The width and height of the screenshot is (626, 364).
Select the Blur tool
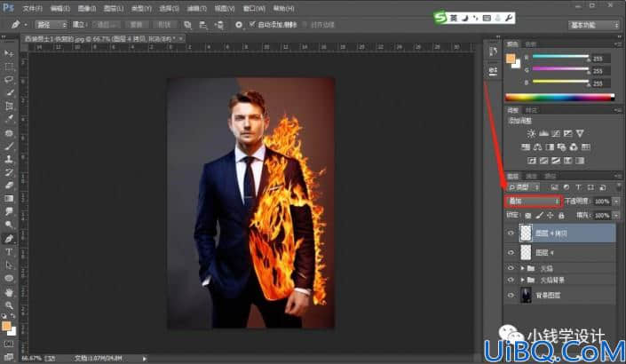pyautogui.click(x=9, y=211)
